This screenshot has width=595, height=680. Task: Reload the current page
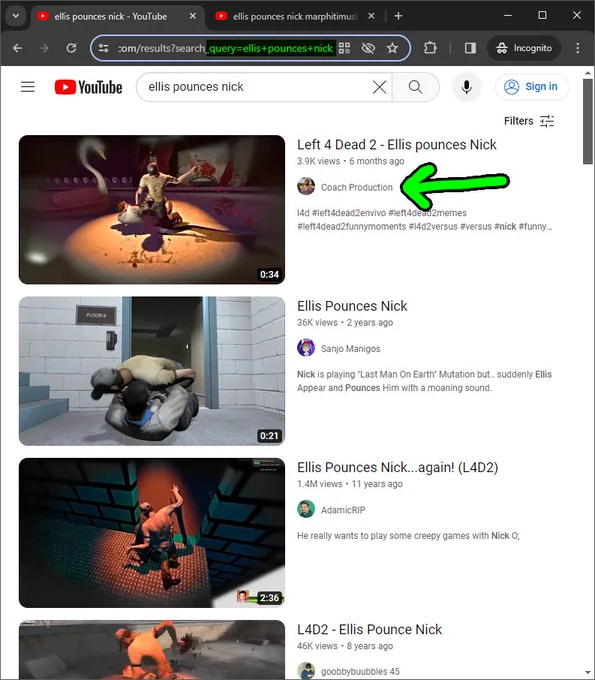71,48
